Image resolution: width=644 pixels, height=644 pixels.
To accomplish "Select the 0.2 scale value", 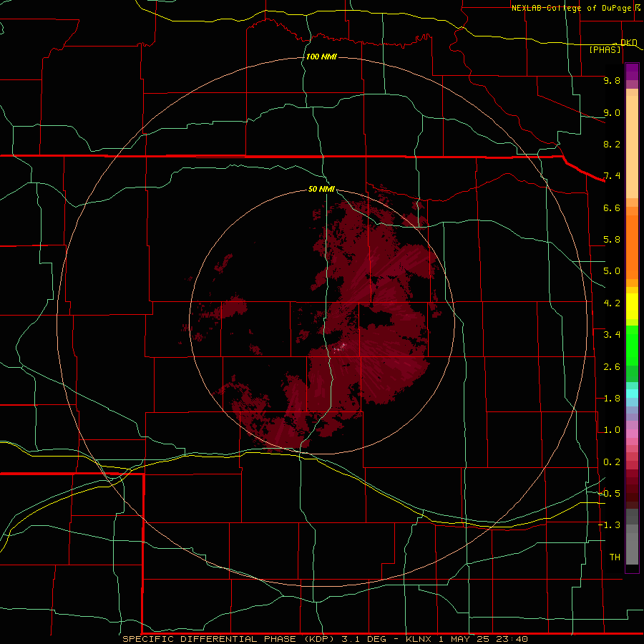I will tap(612, 462).
